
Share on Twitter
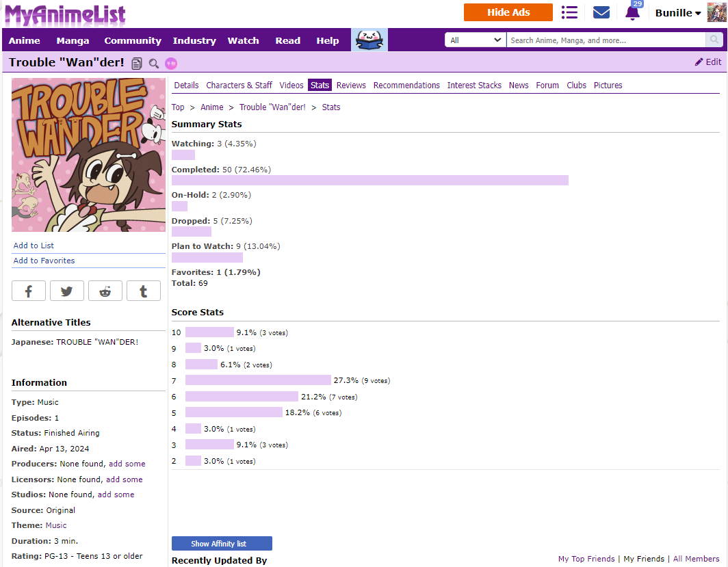(67, 291)
